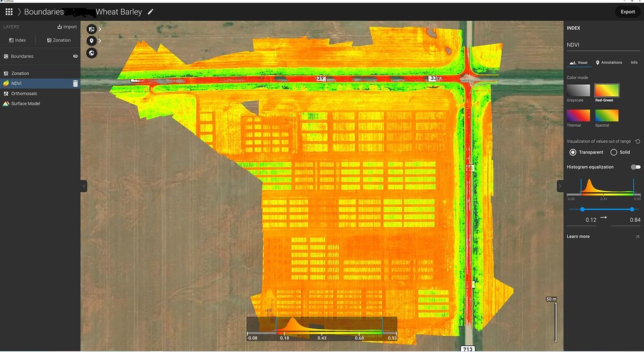
Task: Click the map histogram legend overlay
Action: 321,329
